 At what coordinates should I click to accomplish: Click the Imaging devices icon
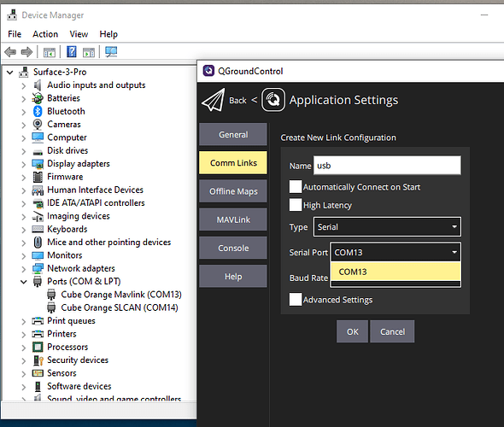coord(38,216)
